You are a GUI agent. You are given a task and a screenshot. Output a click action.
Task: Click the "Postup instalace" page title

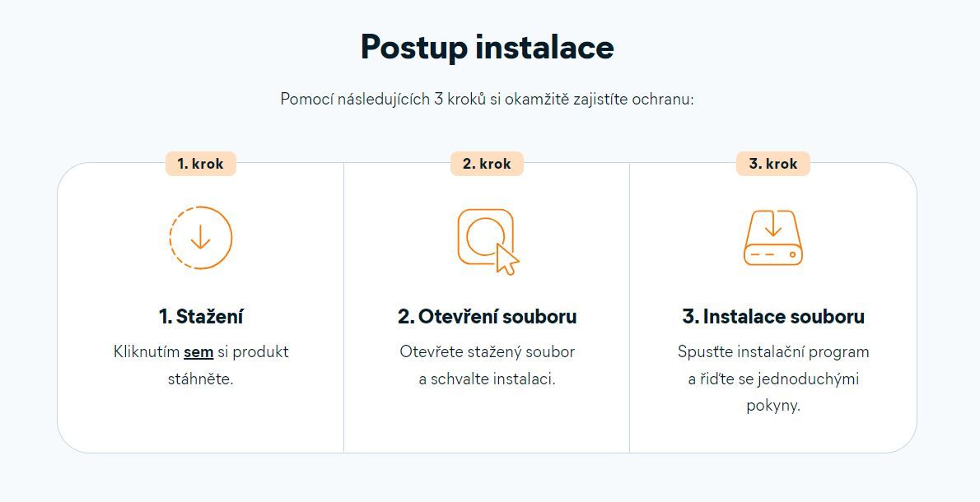click(488, 47)
